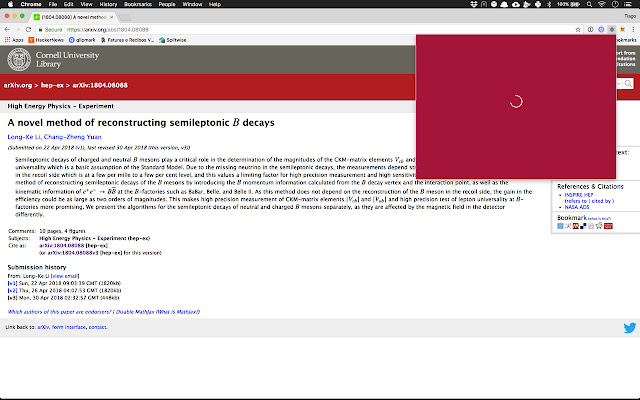The image size is (640, 400).
Task: Click 'Which authors of this paper are endorsers?'
Action: pyautogui.click(x=59, y=312)
